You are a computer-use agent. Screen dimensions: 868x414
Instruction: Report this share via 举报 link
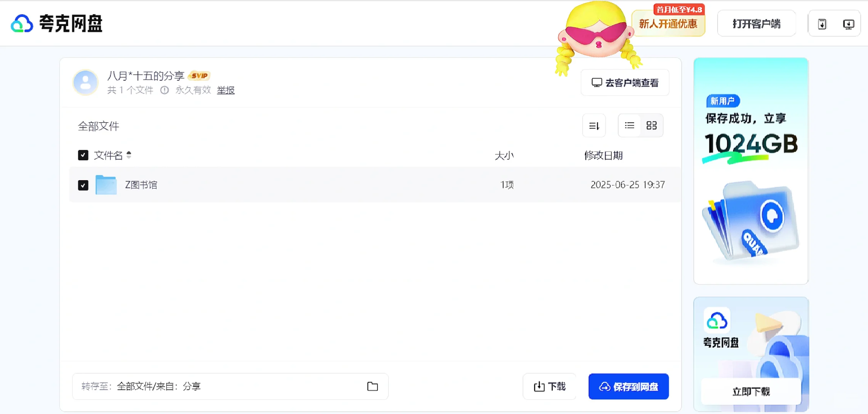226,90
